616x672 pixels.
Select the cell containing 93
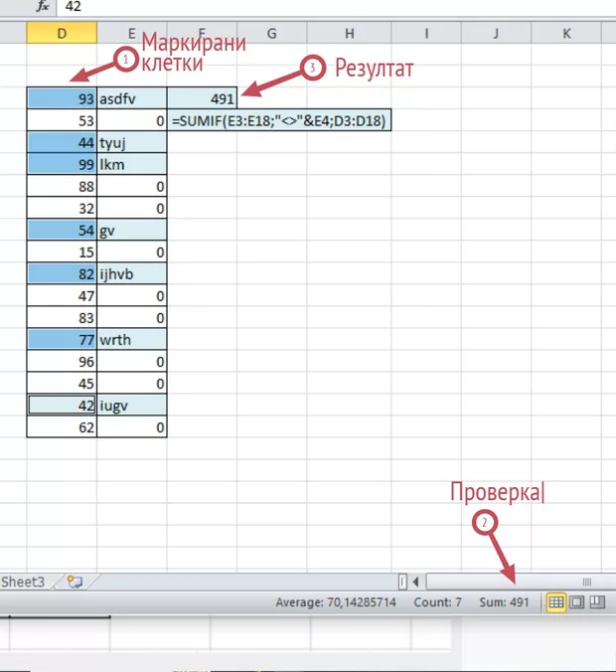[62, 98]
